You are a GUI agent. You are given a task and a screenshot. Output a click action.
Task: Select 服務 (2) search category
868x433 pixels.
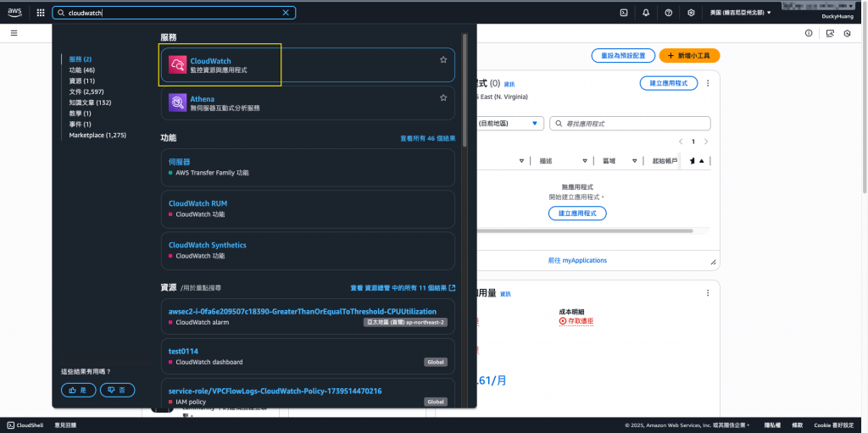(x=81, y=59)
